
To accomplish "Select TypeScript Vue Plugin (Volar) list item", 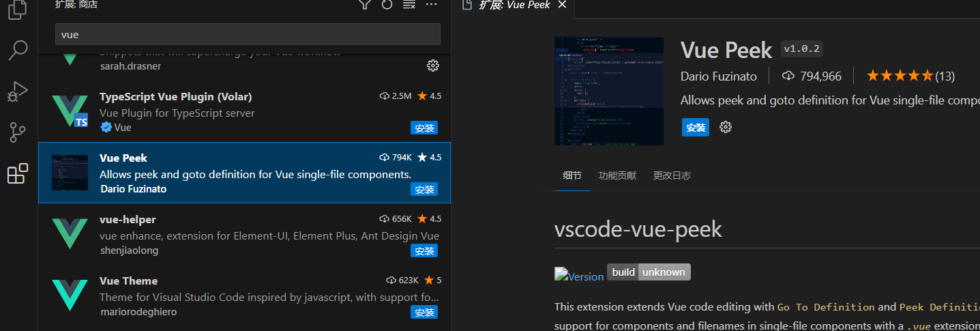I will tap(244, 111).
